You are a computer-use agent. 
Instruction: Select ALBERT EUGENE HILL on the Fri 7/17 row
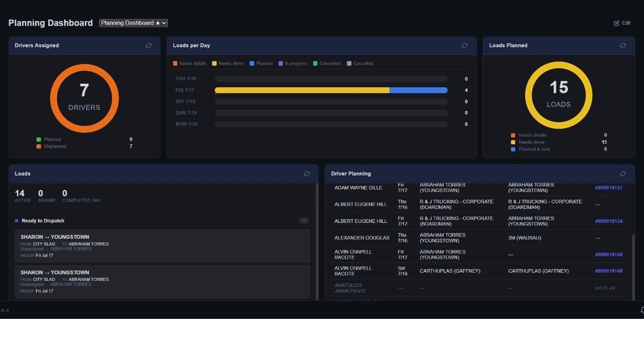coord(361,221)
